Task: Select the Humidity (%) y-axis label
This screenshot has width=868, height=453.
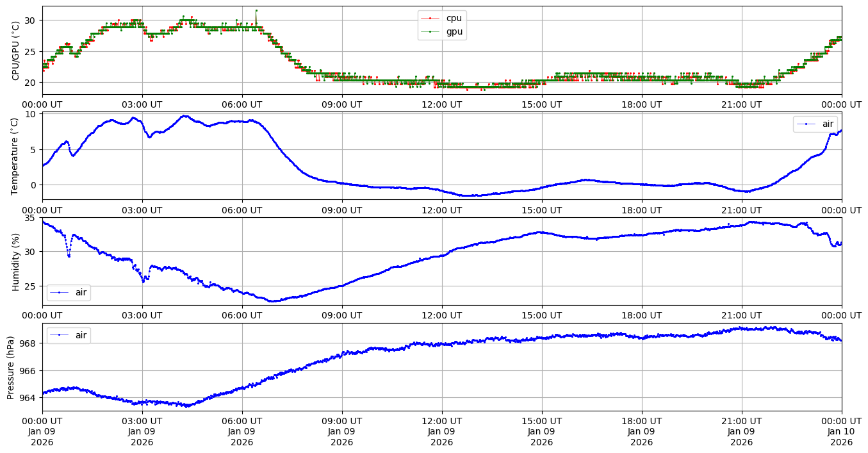Action: pyautogui.click(x=16, y=261)
